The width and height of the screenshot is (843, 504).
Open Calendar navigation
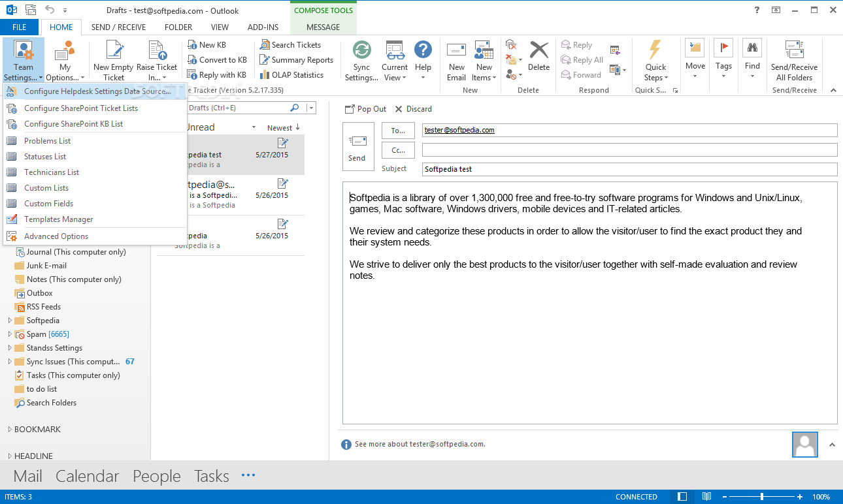pos(88,477)
